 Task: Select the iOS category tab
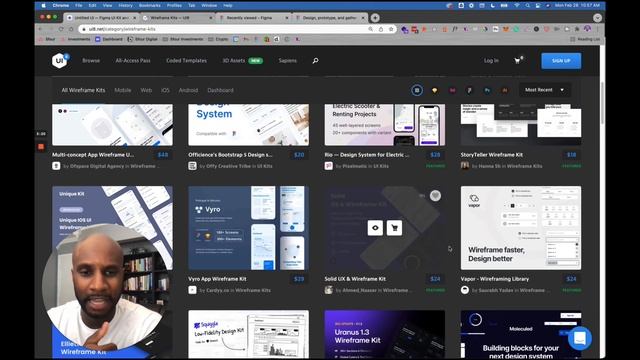(x=165, y=90)
